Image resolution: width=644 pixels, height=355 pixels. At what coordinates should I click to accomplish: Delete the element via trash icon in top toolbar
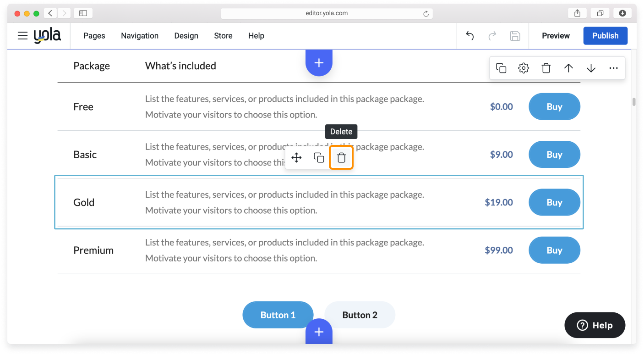(546, 67)
